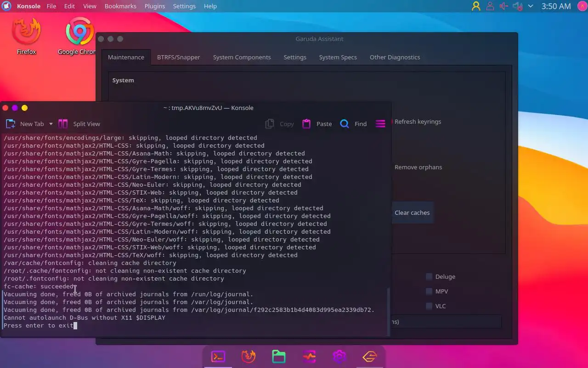Click the Clear caches button

(x=412, y=213)
